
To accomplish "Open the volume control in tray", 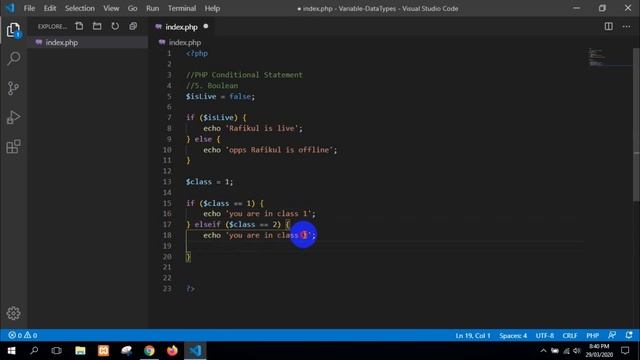I will pyautogui.click(x=577, y=351).
